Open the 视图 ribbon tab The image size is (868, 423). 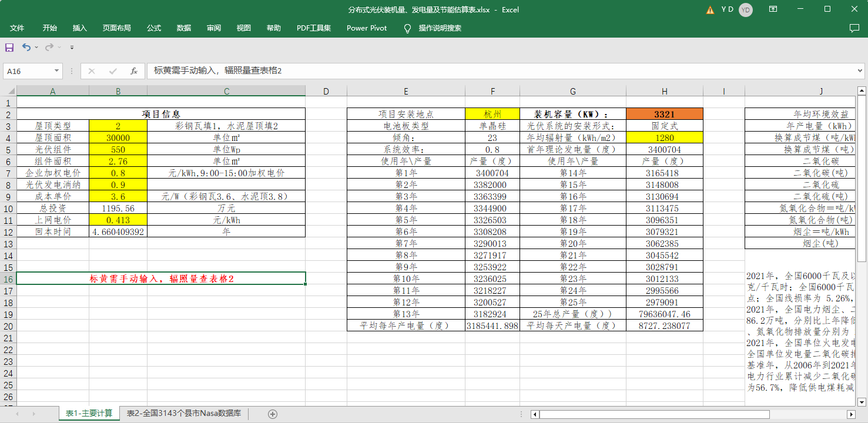(244, 28)
